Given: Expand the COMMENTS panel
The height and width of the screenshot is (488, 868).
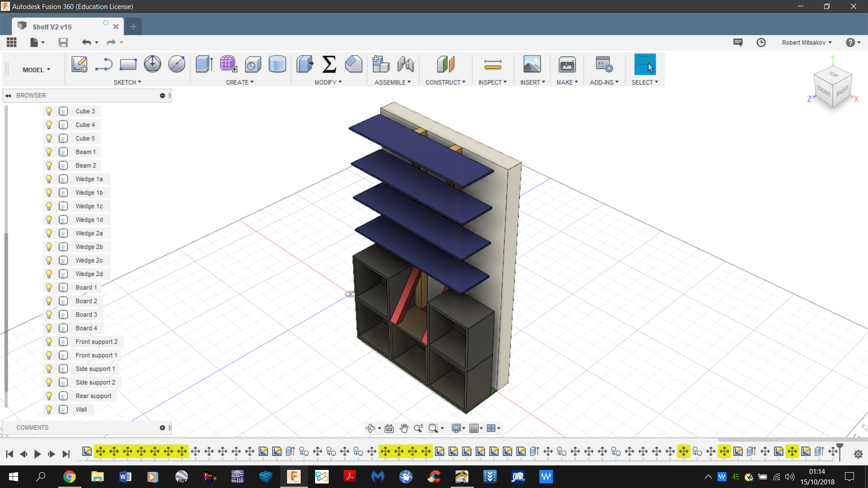Looking at the screenshot, I should click(x=162, y=427).
